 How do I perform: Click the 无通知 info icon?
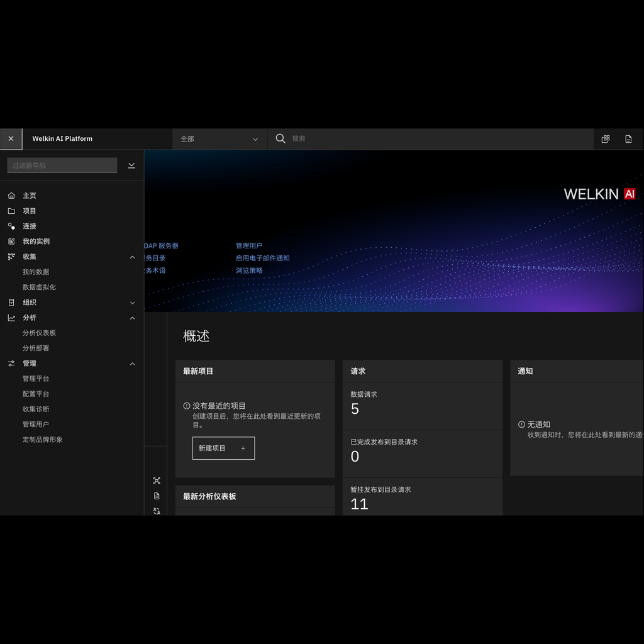coord(521,425)
